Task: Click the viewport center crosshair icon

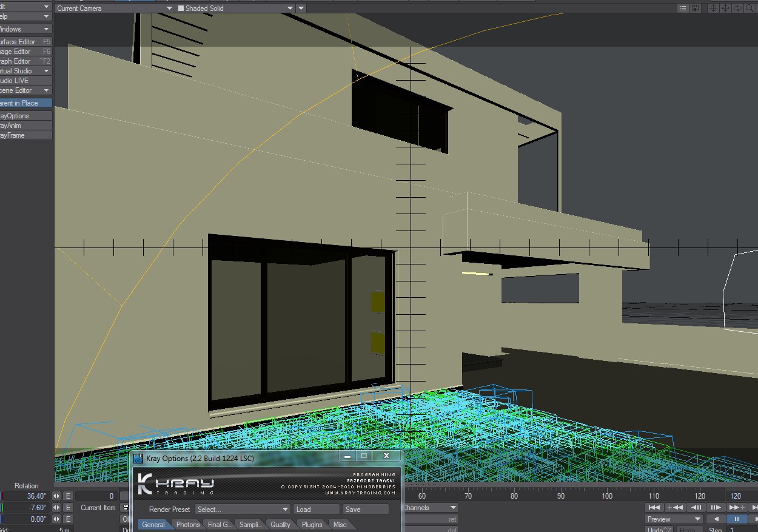Action: 713,8
